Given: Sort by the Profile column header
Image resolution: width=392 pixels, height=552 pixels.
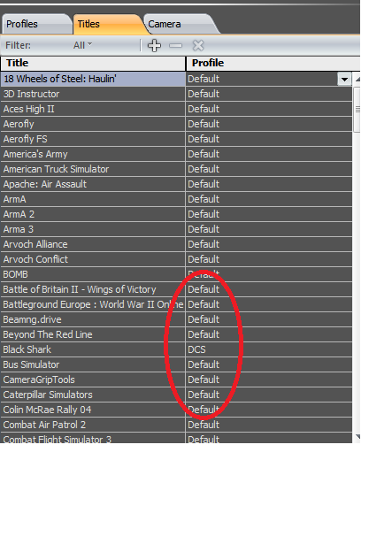Looking at the screenshot, I should 273,63.
